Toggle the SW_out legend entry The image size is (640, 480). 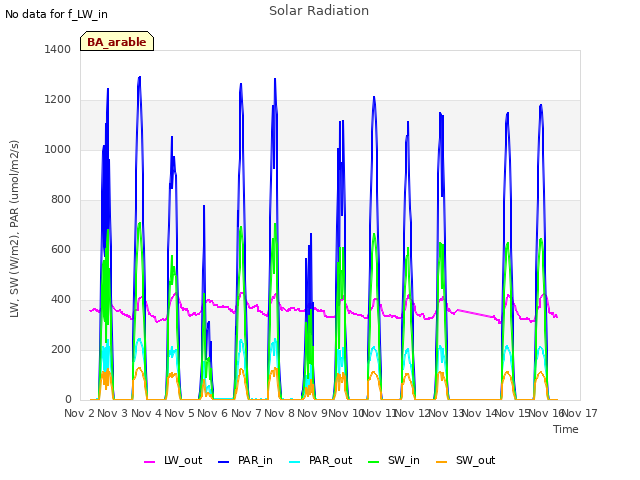(x=465, y=460)
